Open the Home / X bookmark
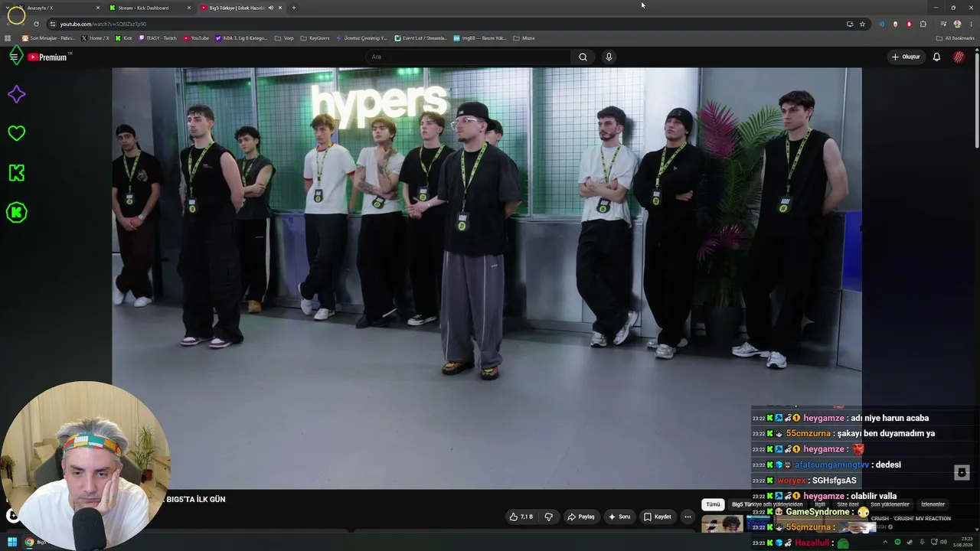This screenshot has height=551, width=980. point(96,38)
